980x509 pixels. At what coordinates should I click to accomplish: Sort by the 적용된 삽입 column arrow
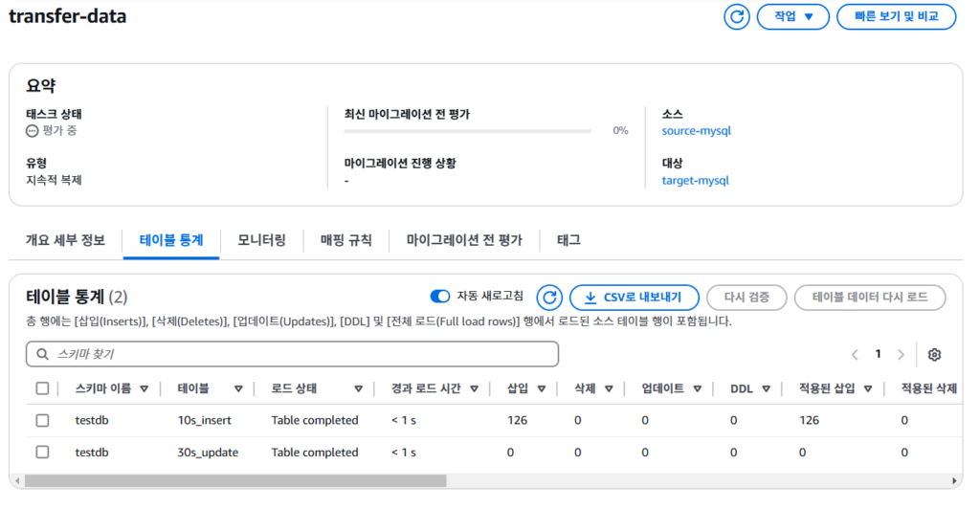coord(868,389)
